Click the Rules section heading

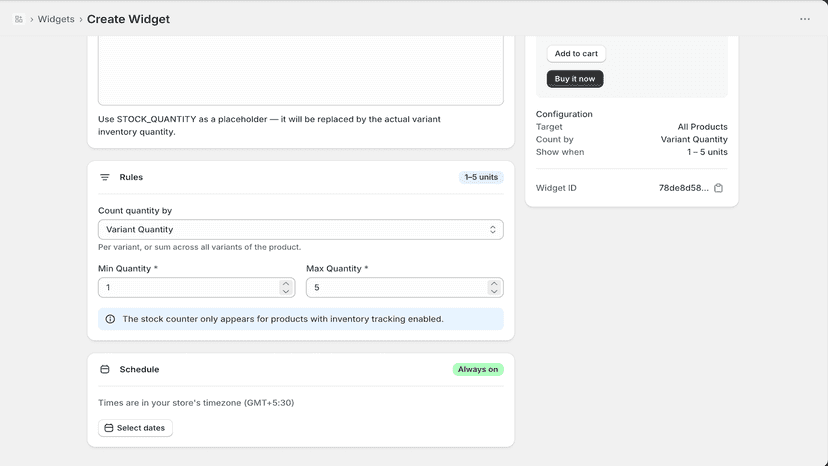pos(131,177)
